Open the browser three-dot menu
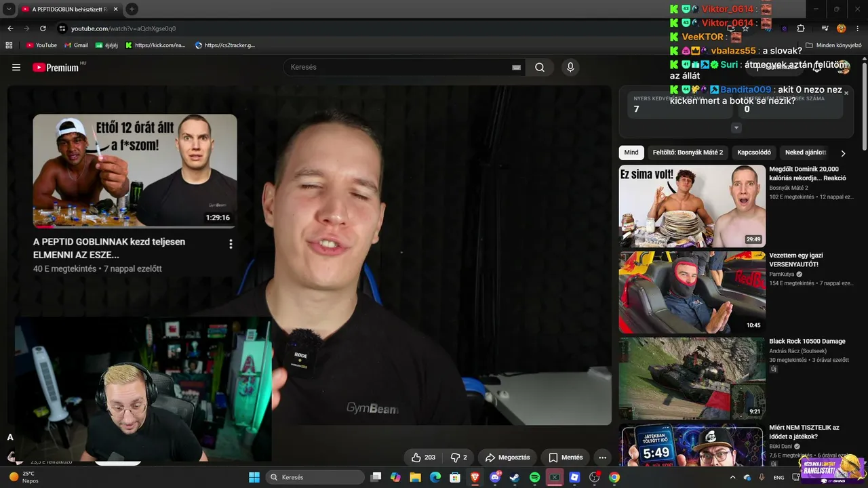The height and width of the screenshot is (488, 868). (856, 28)
